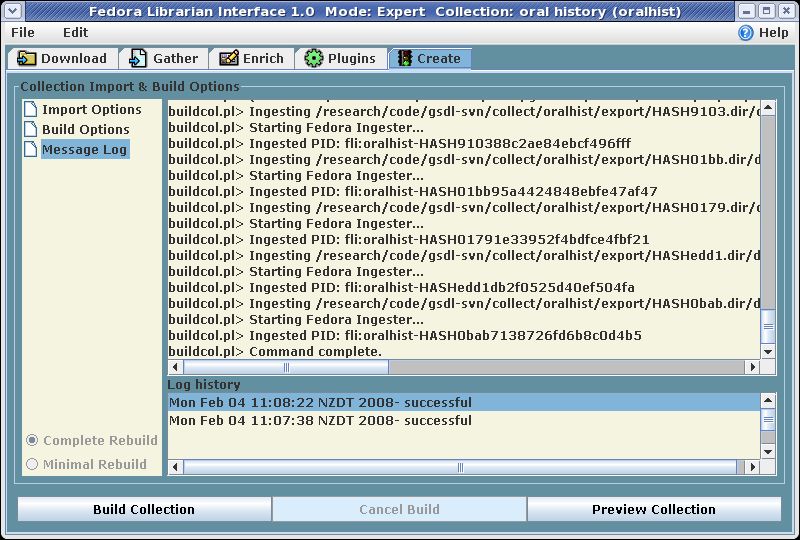Click the Ingesting line for HASH0bab.dir

tap(464, 303)
